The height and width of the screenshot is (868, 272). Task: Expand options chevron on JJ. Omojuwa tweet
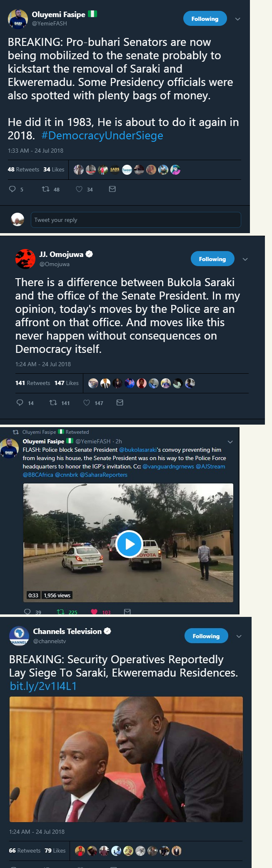click(245, 259)
